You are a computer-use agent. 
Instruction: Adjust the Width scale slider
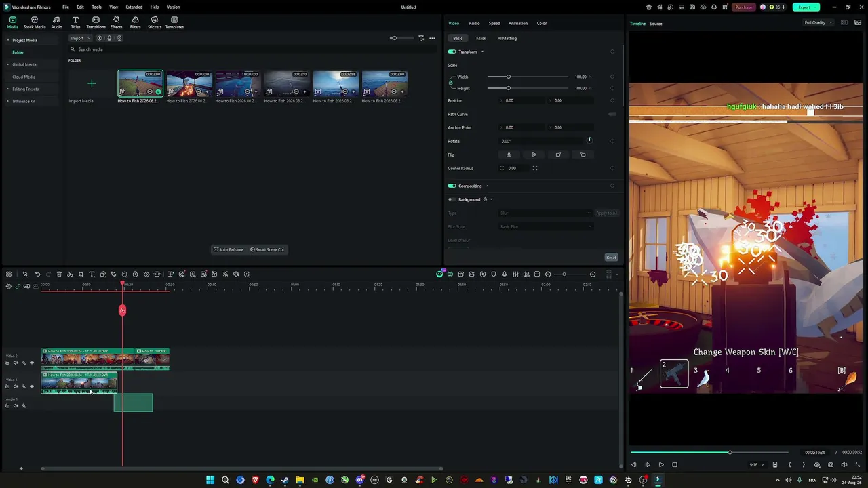point(528,77)
